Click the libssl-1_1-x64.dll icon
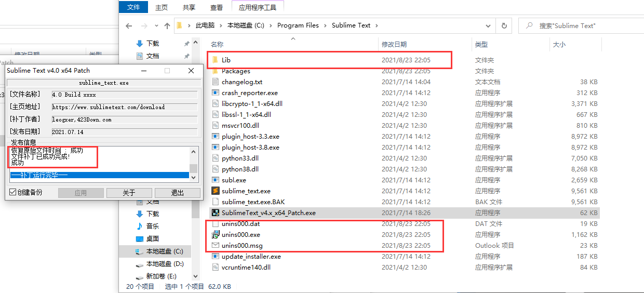 coord(216,115)
